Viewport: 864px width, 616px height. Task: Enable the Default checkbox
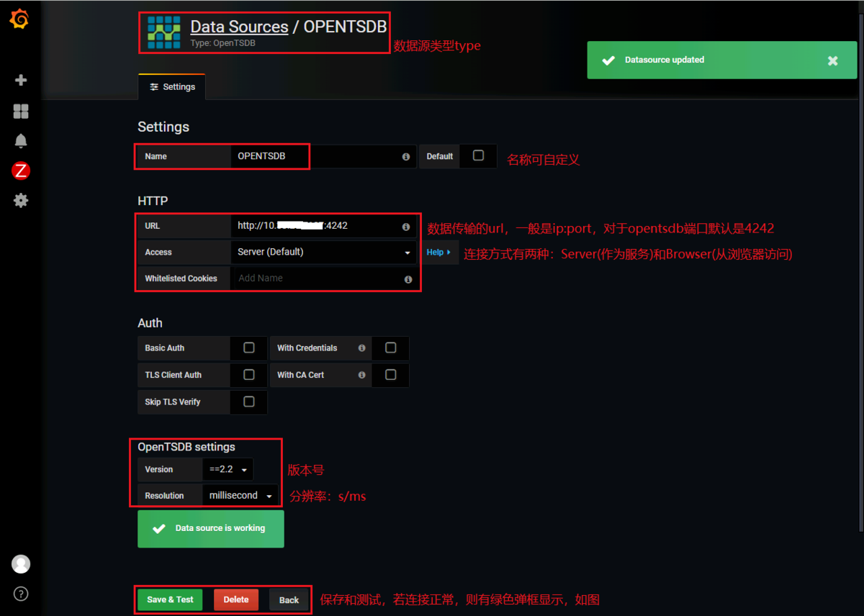pos(477,156)
